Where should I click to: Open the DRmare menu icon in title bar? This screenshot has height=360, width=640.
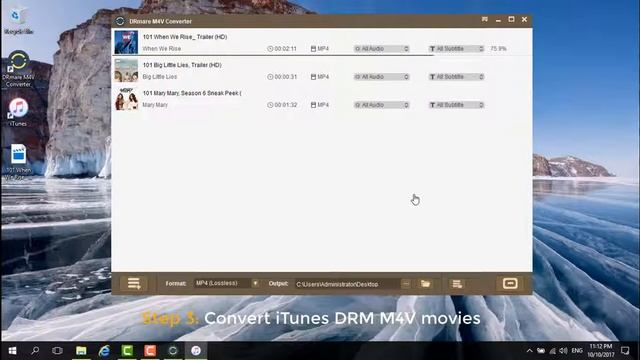(484, 19)
